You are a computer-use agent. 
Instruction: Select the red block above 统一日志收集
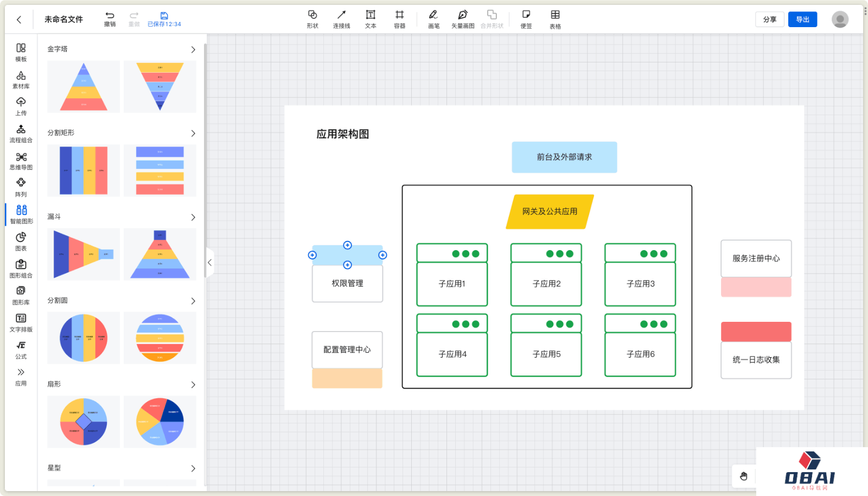point(756,332)
